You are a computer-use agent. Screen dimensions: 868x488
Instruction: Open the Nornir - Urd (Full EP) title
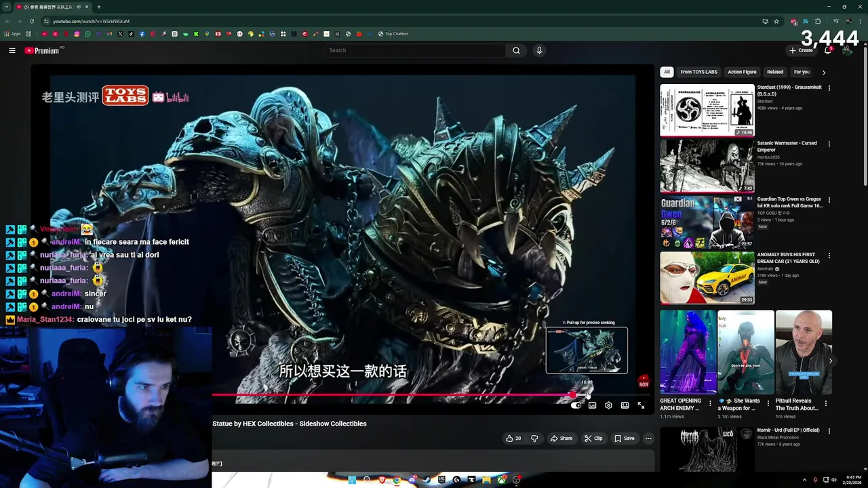coord(788,430)
